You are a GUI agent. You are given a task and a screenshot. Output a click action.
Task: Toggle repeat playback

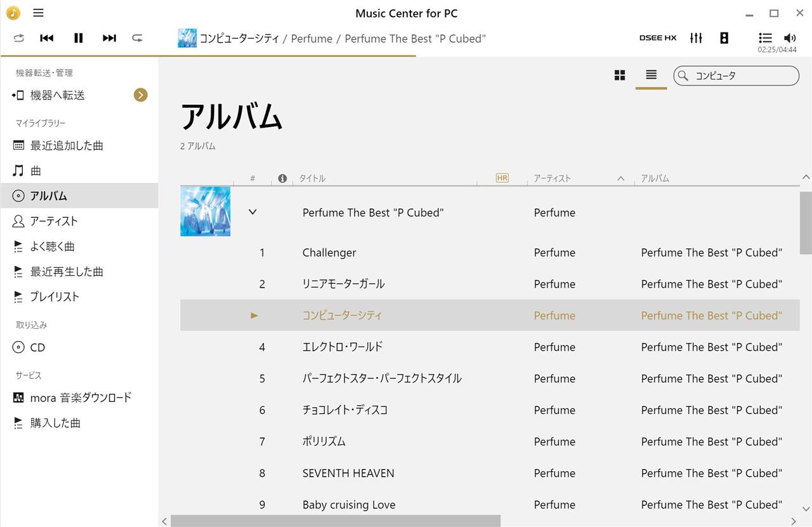pyautogui.click(x=137, y=38)
